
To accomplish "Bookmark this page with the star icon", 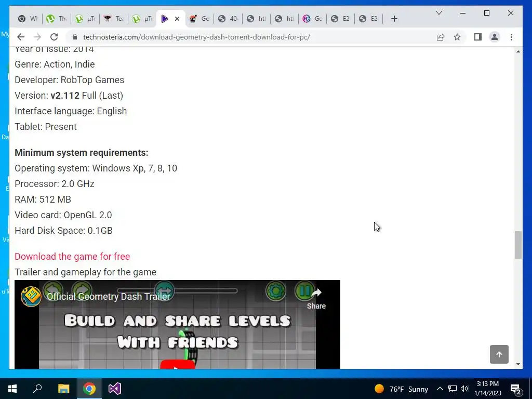I will click(457, 37).
